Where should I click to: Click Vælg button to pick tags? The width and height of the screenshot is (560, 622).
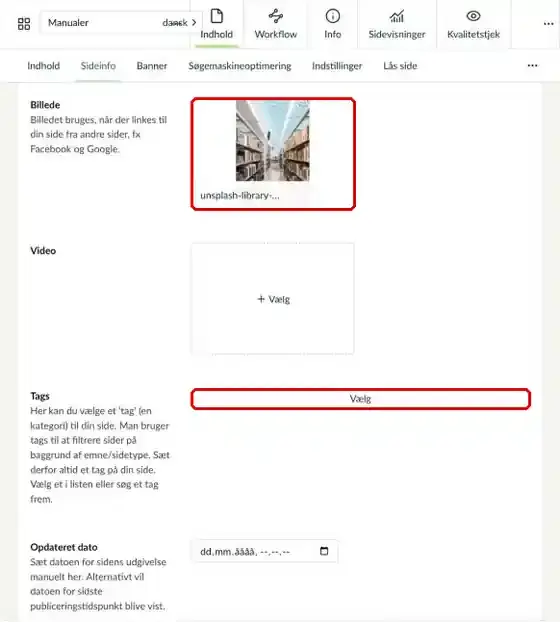pos(361,399)
